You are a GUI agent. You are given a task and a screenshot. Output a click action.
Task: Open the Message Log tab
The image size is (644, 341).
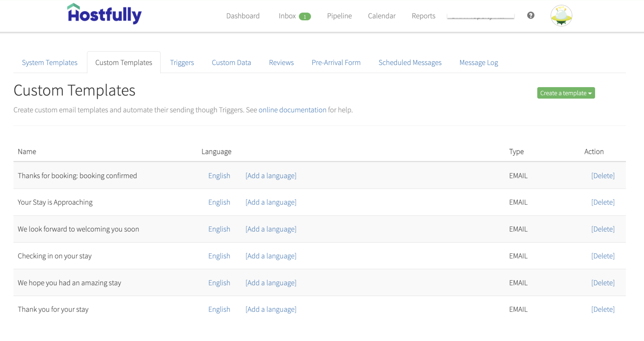point(478,62)
